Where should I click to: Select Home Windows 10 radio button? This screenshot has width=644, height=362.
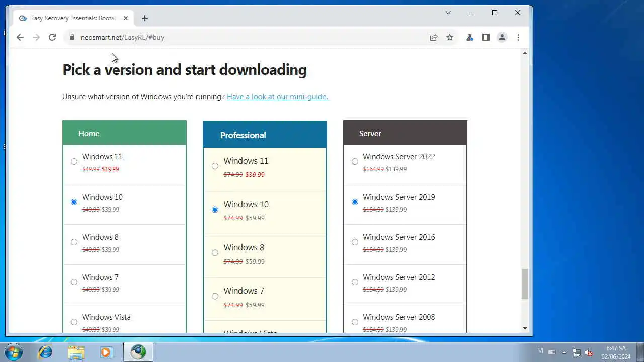74,202
